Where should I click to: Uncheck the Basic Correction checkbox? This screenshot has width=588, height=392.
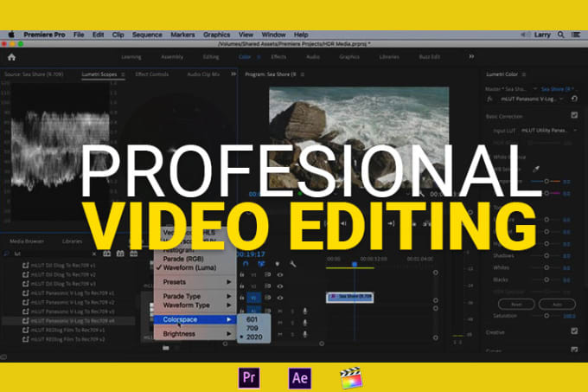574,115
